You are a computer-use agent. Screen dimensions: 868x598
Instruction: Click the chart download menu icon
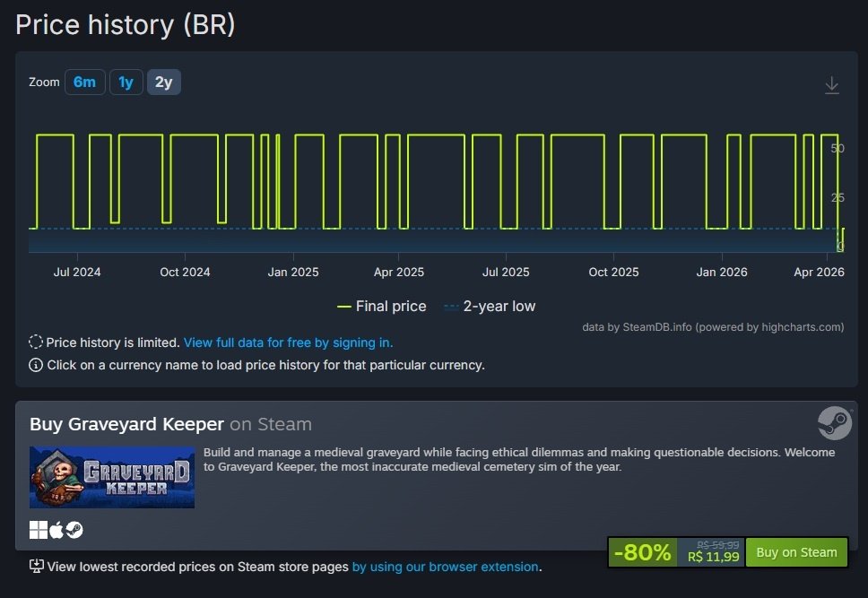pyautogui.click(x=831, y=85)
